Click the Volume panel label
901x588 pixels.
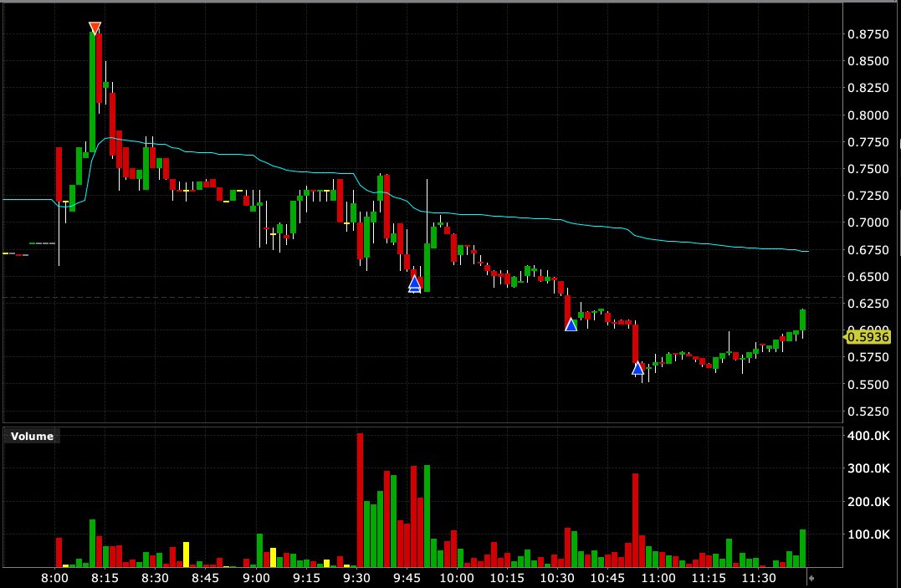pos(32,437)
